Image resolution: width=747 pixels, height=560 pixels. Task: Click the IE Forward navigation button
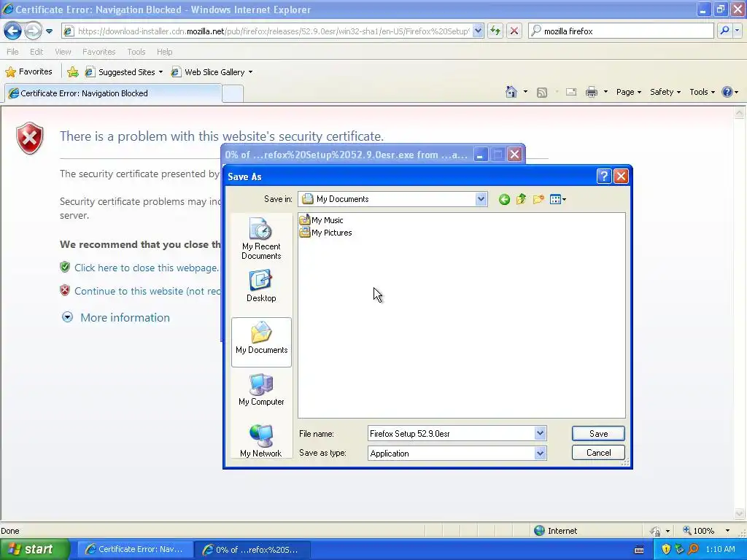point(33,31)
